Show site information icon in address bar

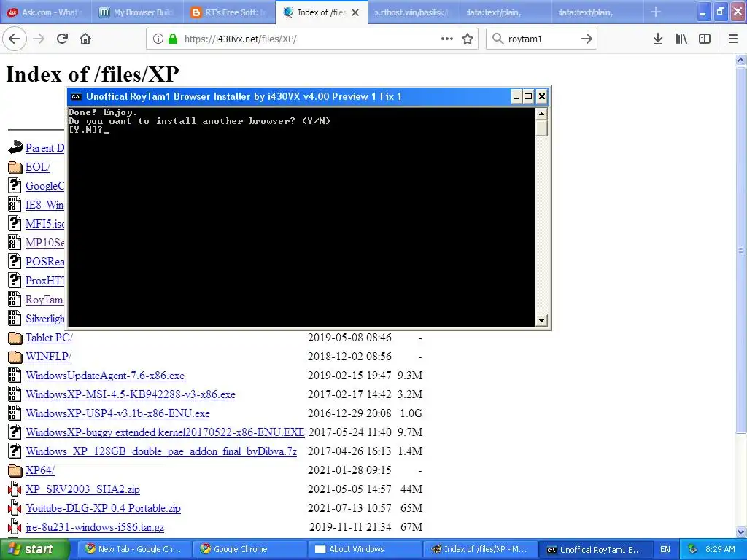[158, 39]
